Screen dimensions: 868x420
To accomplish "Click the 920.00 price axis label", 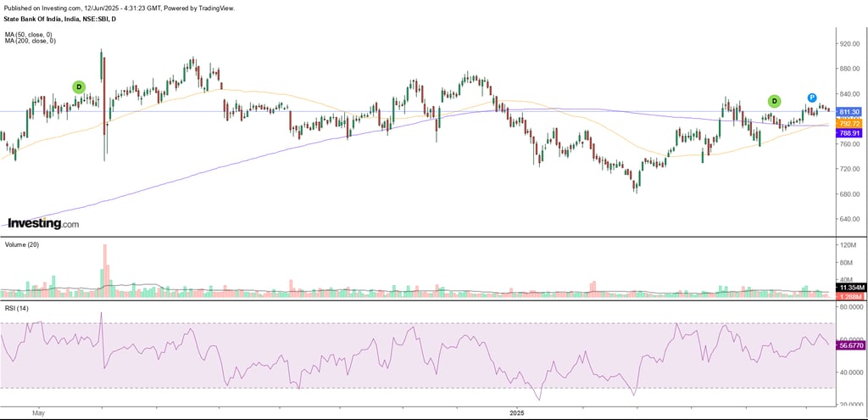I will pos(848,43).
